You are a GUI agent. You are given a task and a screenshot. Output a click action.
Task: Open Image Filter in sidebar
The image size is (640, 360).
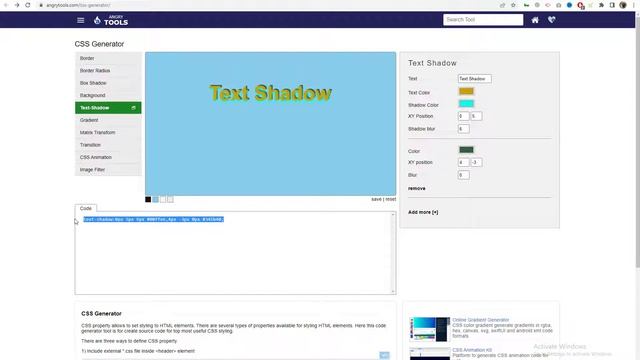coord(108,169)
